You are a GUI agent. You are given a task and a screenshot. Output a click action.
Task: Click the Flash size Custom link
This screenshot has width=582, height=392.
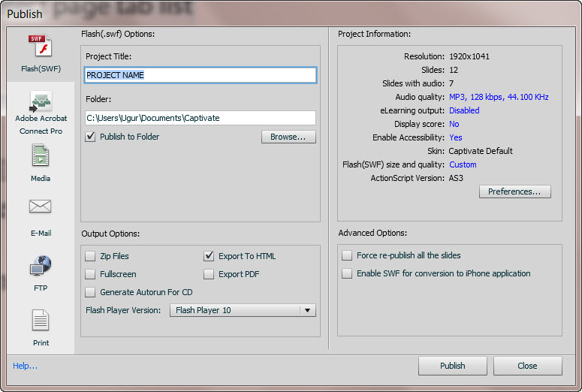(x=463, y=164)
